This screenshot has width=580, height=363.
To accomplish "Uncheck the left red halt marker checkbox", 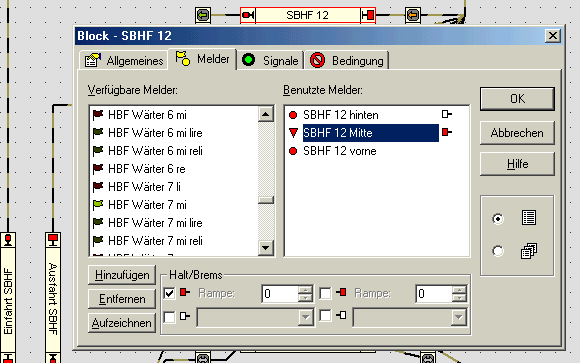I will (169, 294).
